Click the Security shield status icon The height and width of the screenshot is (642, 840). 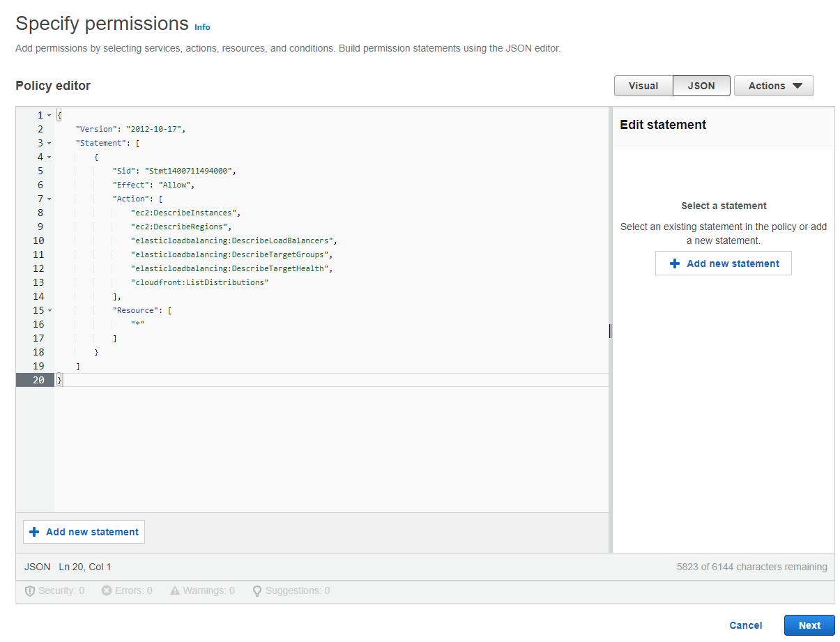30,591
